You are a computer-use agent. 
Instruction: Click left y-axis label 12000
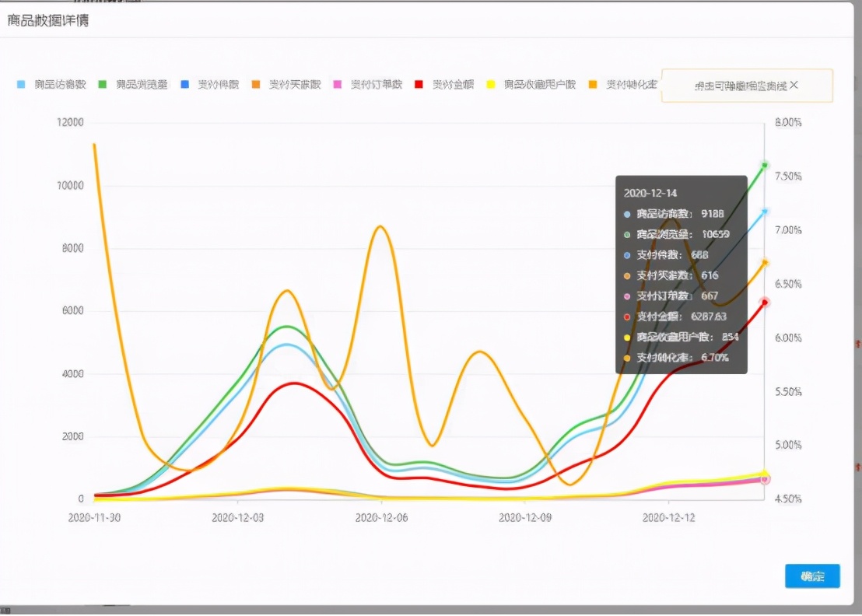pyautogui.click(x=70, y=122)
